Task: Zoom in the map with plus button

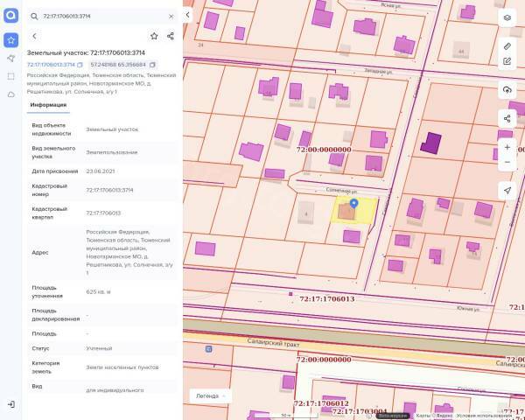Action: 507,147
